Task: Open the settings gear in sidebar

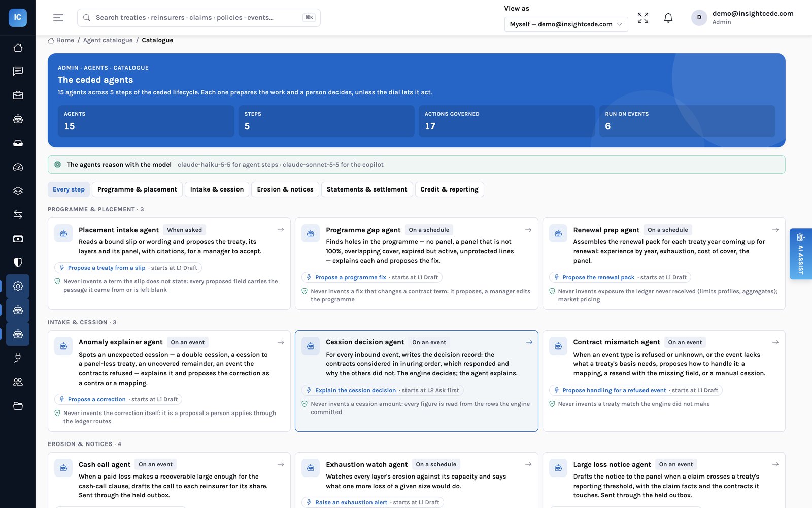Action: tap(18, 286)
